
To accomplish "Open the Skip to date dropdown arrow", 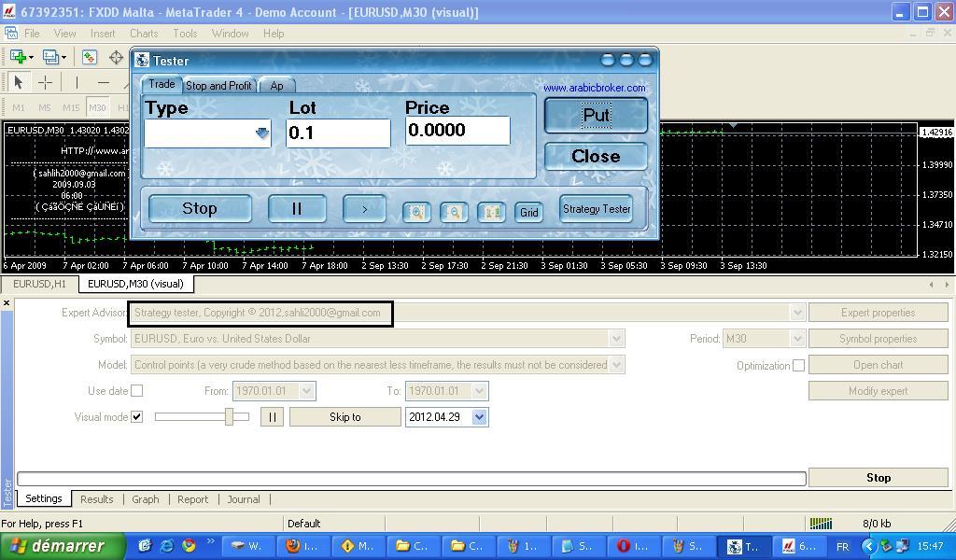I will (479, 417).
